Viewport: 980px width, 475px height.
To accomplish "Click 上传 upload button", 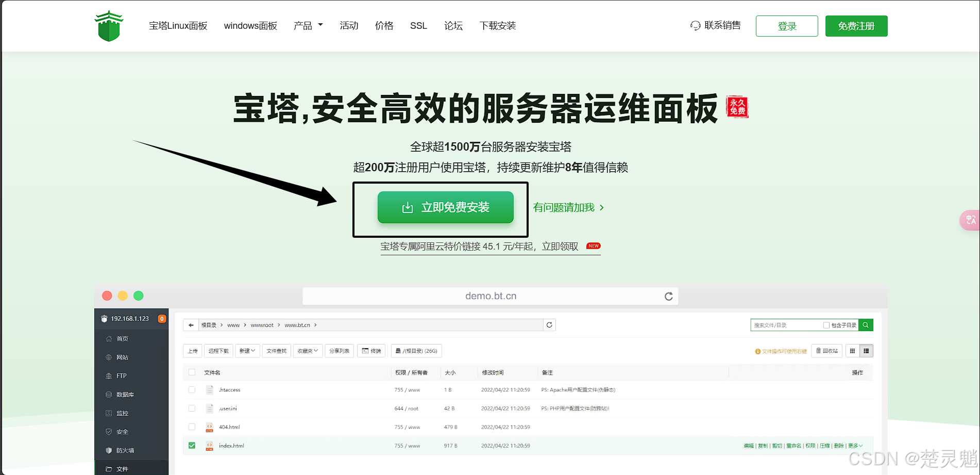I will click(x=193, y=351).
